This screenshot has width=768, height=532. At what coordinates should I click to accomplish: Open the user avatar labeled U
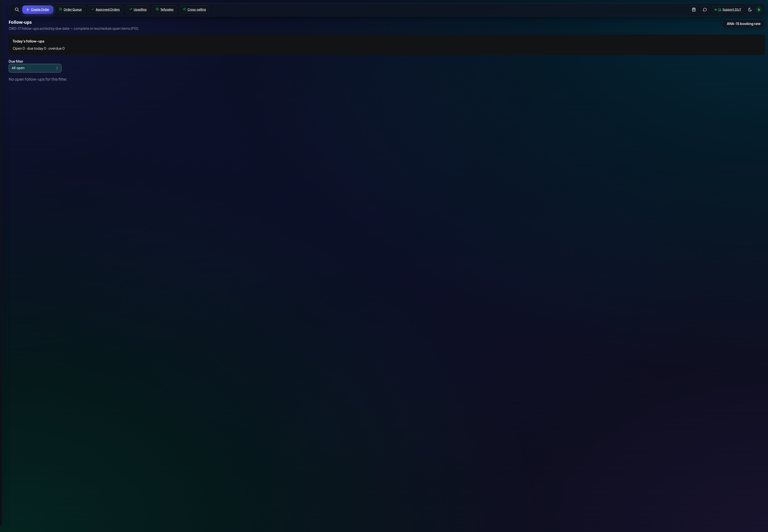(x=759, y=10)
